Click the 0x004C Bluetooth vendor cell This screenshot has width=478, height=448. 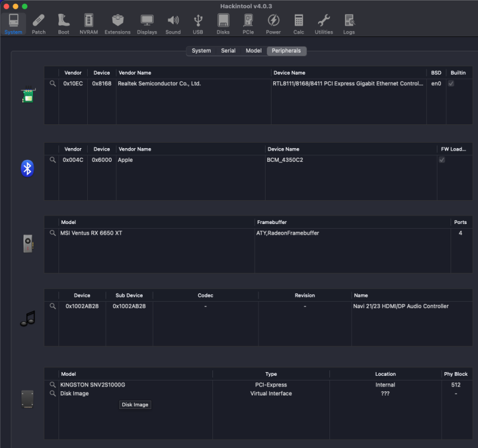(x=73, y=159)
